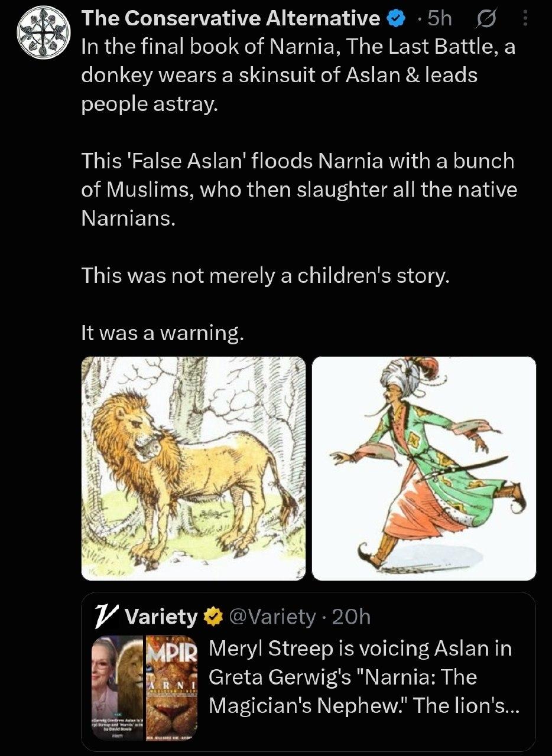This screenshot has width=552, height=756.
Task: Click the paragraph mentioning The Last Battle
Action: click(x=298, y=76)
